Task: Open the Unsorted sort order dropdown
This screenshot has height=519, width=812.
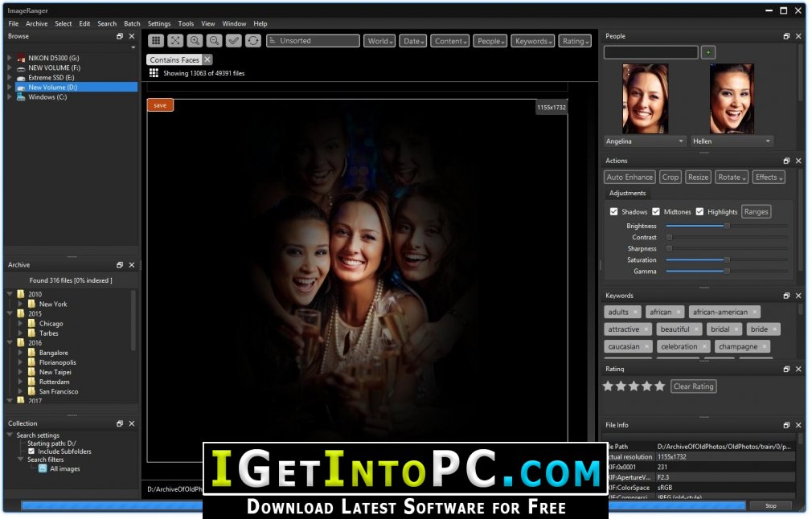Action: (313, 41)
